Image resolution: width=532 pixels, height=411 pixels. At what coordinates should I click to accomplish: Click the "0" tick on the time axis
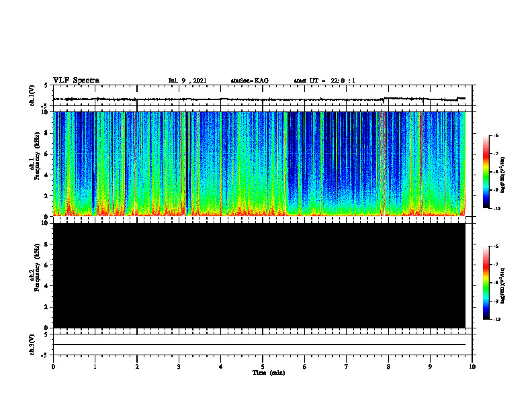tap(53, 367)
